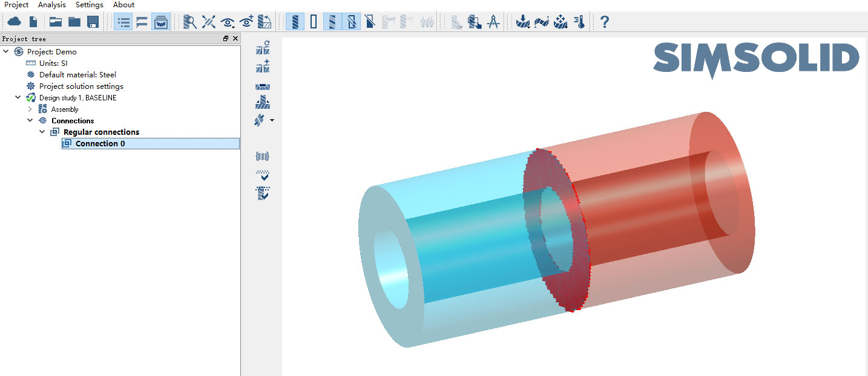The height and width of the screenshot is (376, 868).
Task: Click the eye with plus sign icon
Action: [x=246, y=22]
